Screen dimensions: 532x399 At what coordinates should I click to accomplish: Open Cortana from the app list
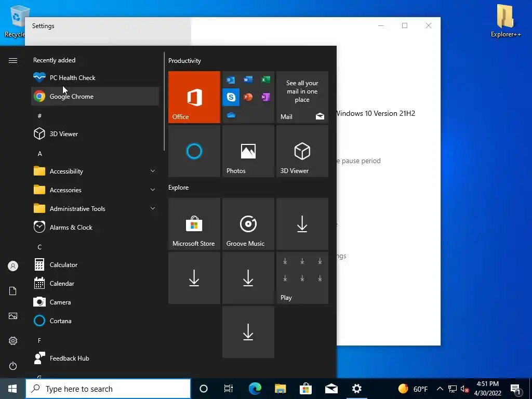pyautogui.click(x=95, y=321)
